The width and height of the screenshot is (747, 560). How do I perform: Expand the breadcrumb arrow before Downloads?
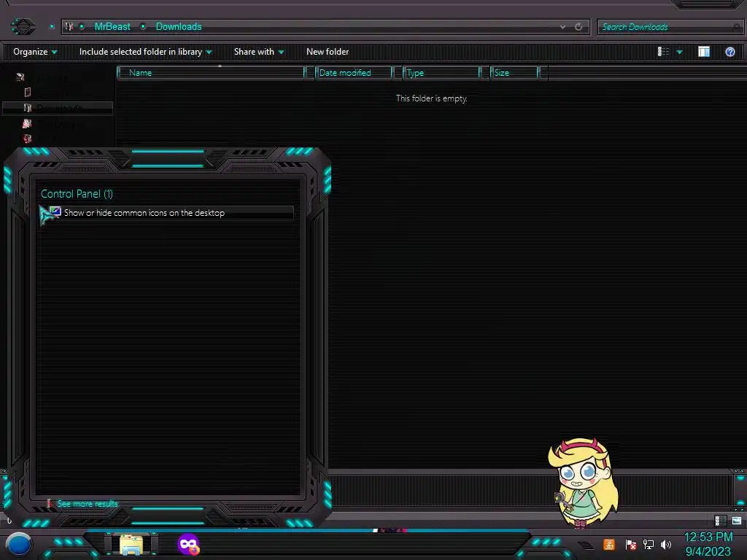pos(143,27)
